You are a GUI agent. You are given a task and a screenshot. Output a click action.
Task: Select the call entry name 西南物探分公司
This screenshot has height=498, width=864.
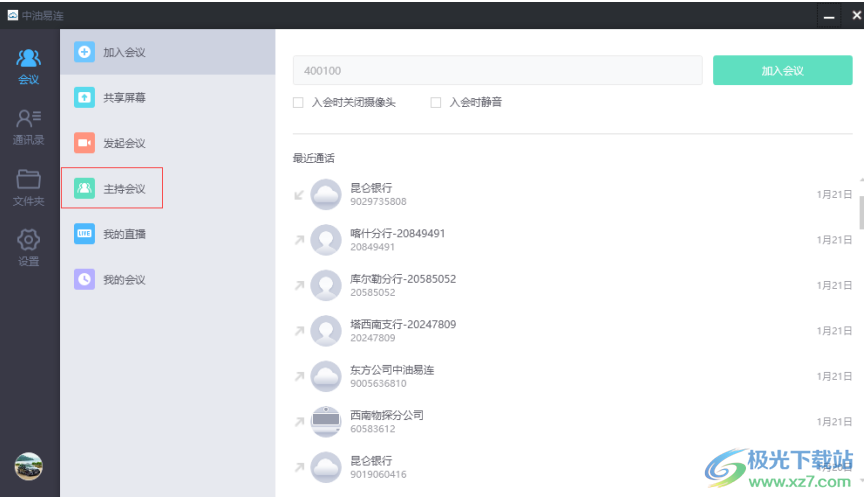click(387, 415)
